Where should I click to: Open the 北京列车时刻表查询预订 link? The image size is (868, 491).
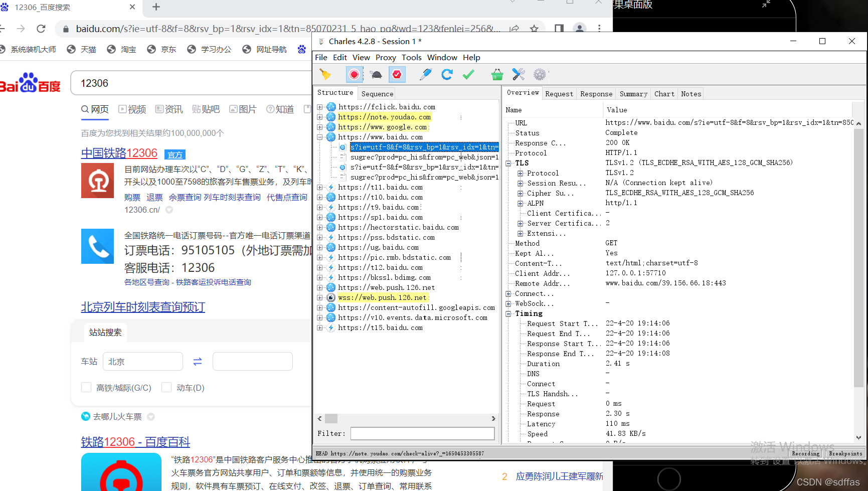143,307
